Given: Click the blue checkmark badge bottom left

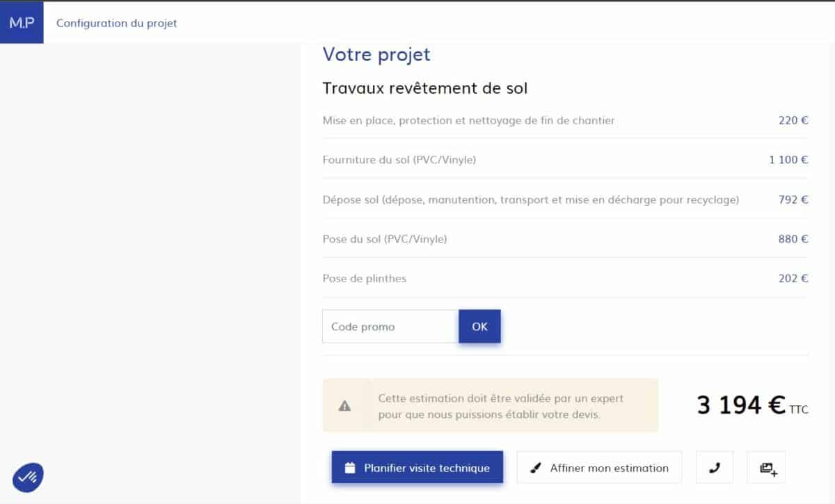Looking at the screenshot, I should click(26, 477).
